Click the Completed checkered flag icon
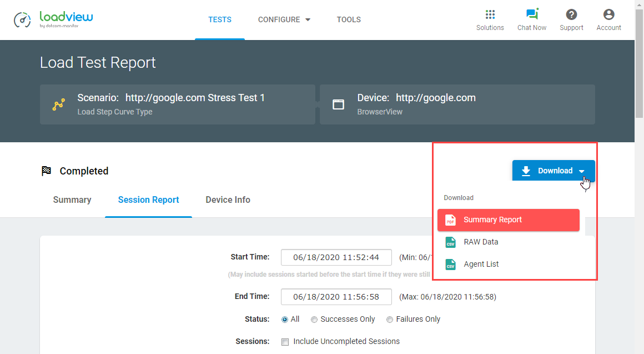 tap(47, 171)
